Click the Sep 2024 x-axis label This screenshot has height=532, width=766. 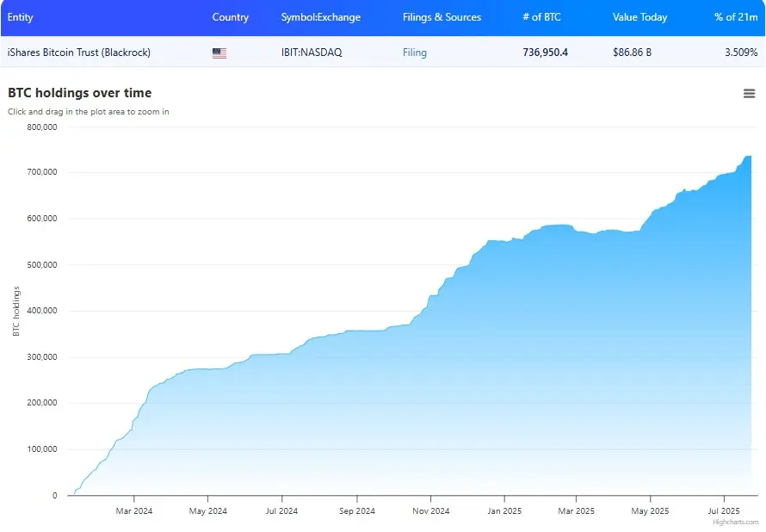pos(357,511)
